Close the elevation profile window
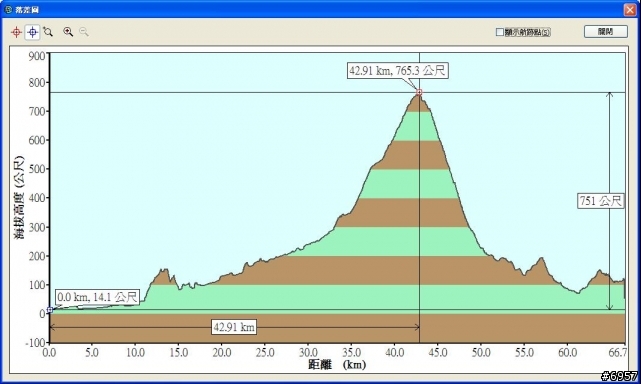Screen dimensions: 641x384 click(630, 9)
